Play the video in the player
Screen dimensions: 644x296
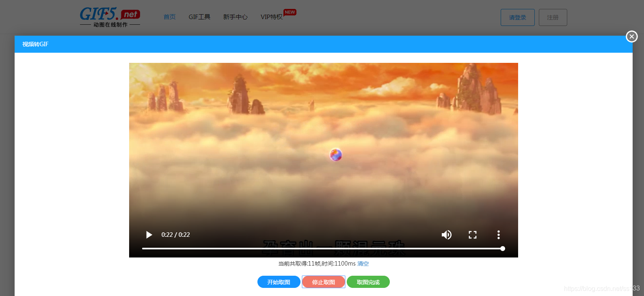click(149, 235)
